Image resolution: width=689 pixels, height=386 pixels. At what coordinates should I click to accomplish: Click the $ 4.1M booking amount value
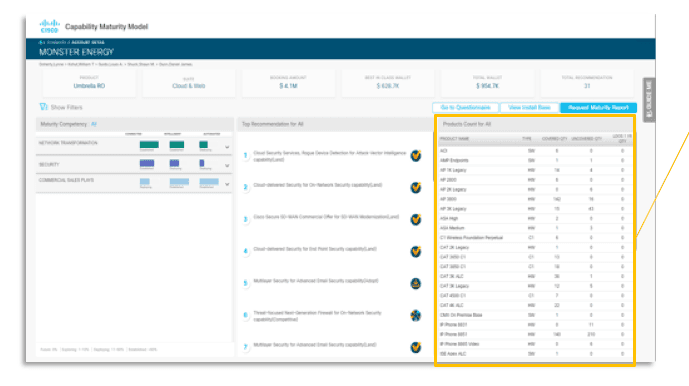tap(288, 86)
